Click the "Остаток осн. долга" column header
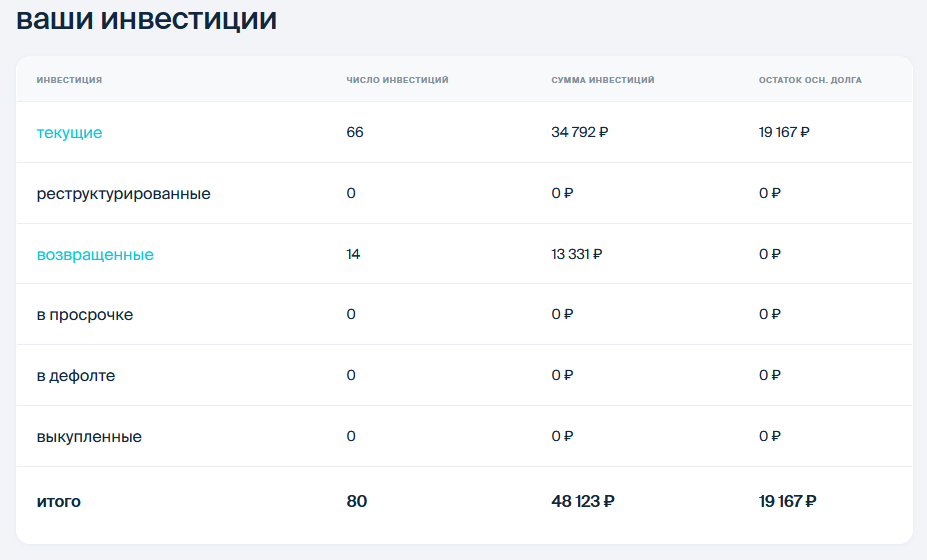Image resolution: width=927 pixels, height=560 pixels. [810, 80]
